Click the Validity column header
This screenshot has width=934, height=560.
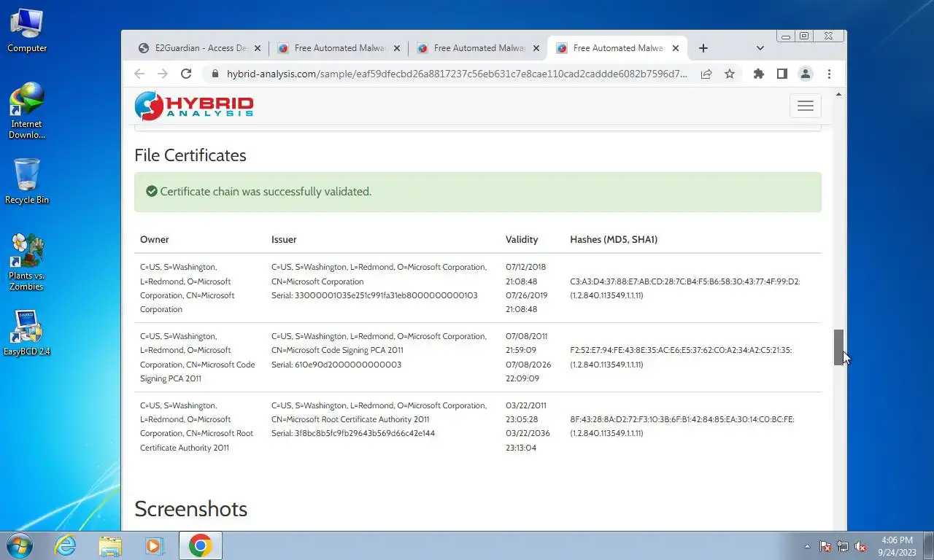pos(522,239)
